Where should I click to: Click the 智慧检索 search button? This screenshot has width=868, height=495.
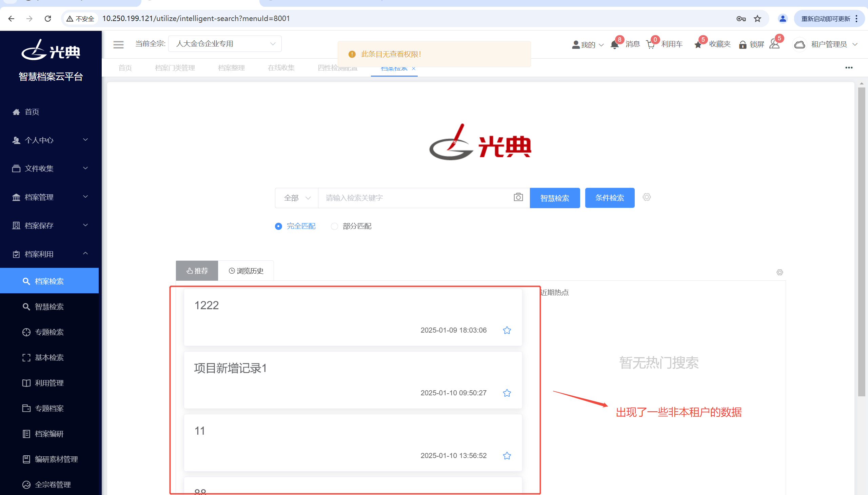point(555,198)
